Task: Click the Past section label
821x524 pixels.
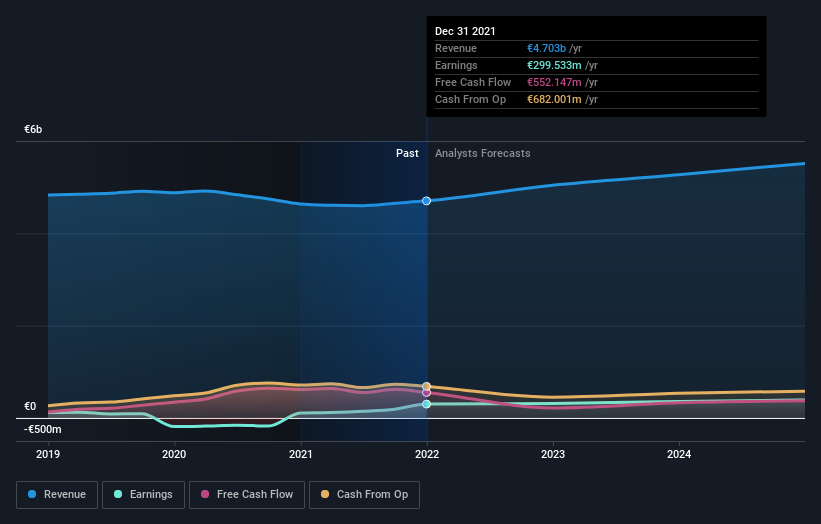Action: click(x=407, y=153)
